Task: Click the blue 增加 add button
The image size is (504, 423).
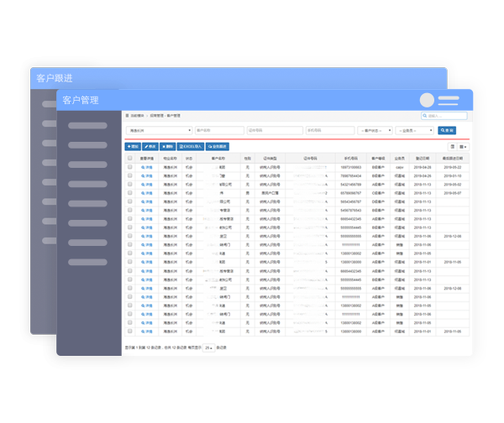Action: point(133,146)
